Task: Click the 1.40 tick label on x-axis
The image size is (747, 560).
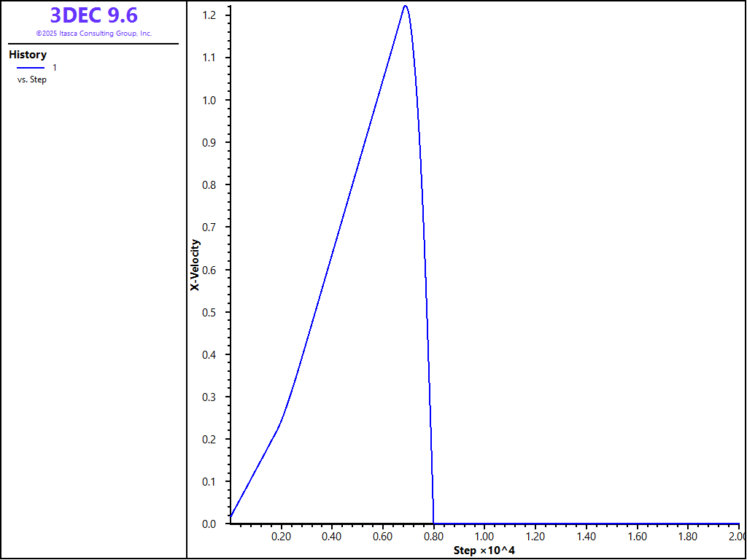Action: (x=586, y=537)
